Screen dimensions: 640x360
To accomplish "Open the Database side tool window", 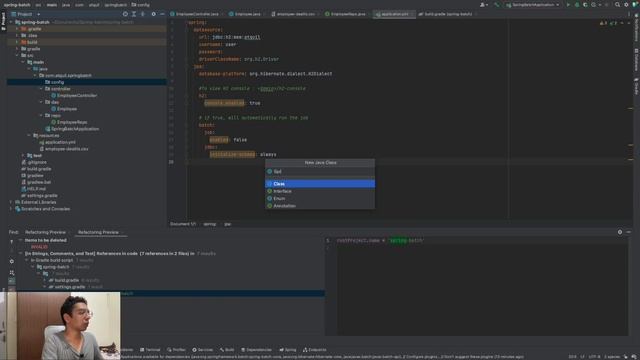I will click(636, 60).
